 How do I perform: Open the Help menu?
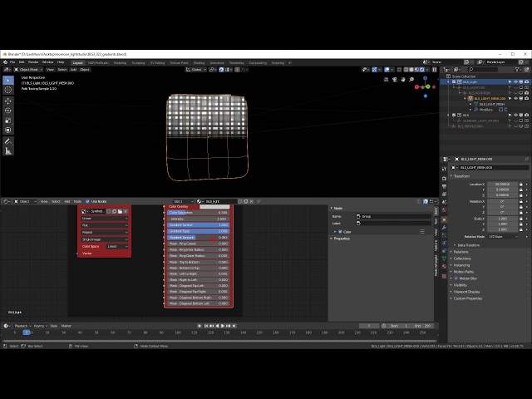click(x=61, y=62)
